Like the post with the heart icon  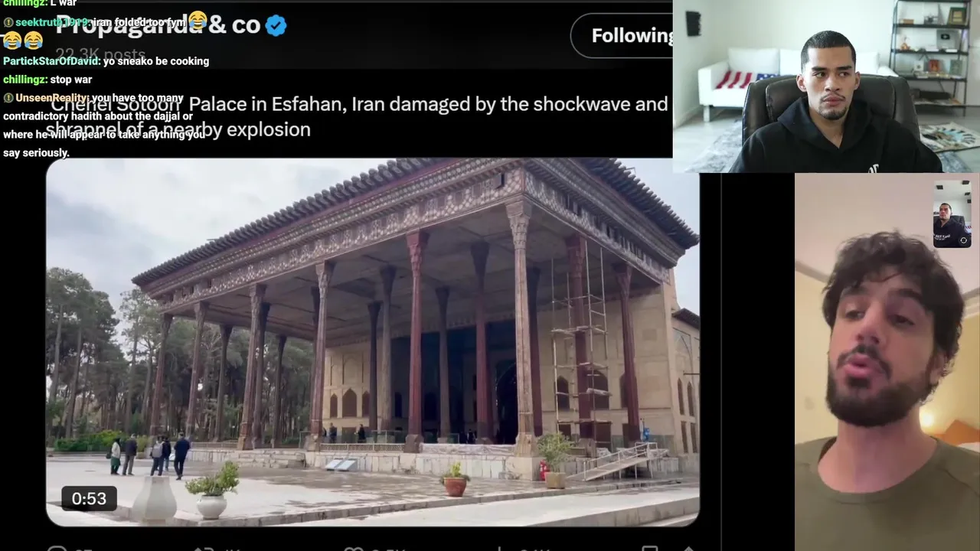(x=353, y=548)
